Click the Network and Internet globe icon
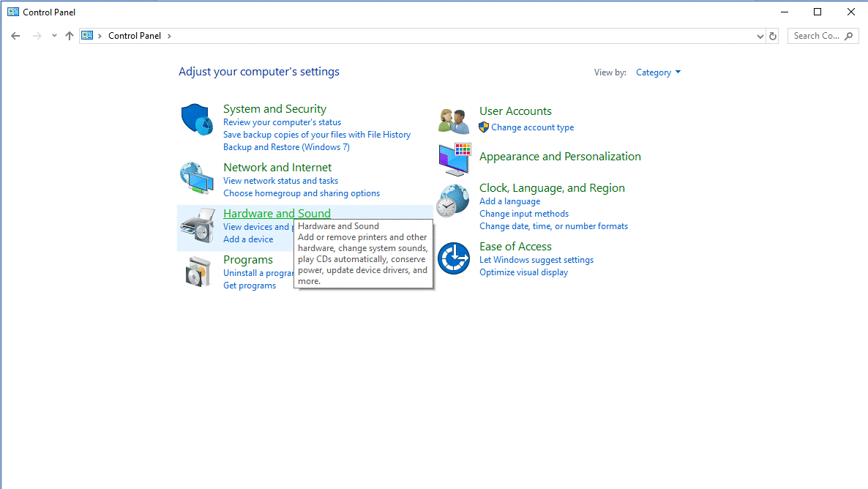Viewport: 868px width, 489px height. (x=197, y=178)
